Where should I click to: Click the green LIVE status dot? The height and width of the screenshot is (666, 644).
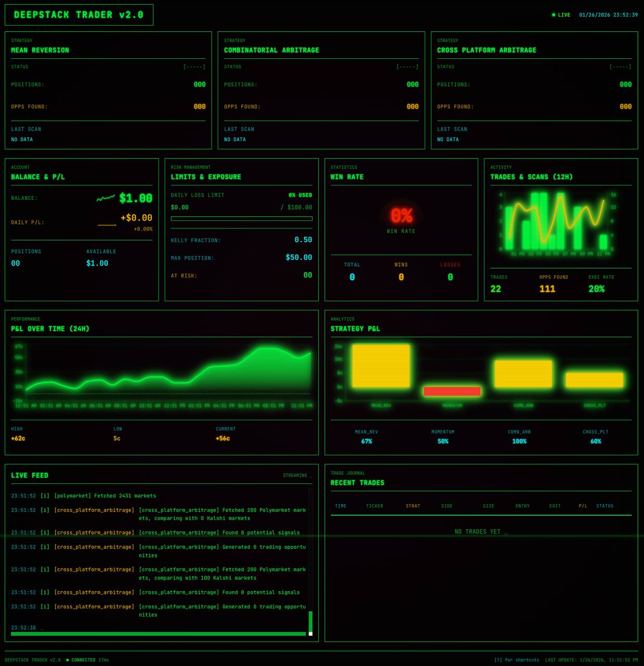553,15
